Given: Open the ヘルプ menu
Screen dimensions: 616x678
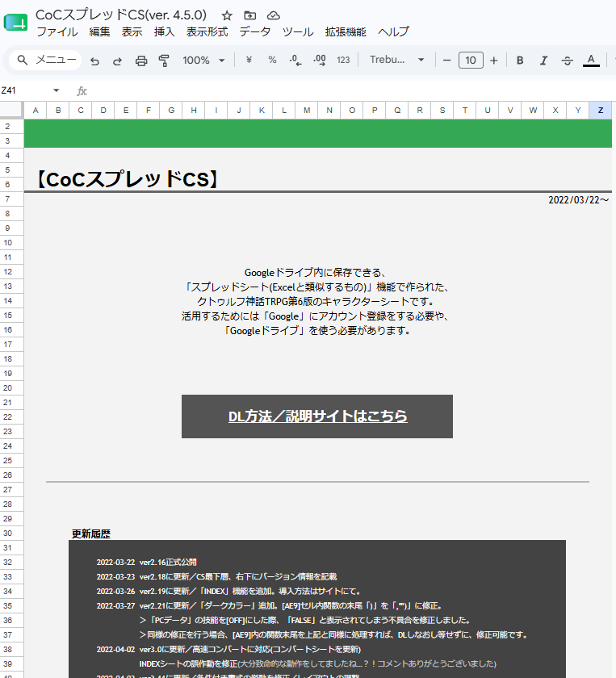Looking at the screenshot, I should tap(393, 32).
